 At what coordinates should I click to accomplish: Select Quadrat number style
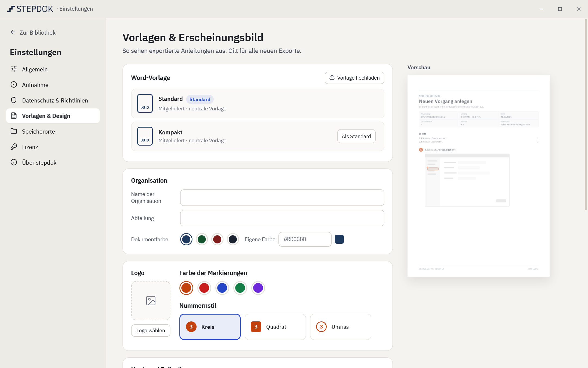pos(275,327)
